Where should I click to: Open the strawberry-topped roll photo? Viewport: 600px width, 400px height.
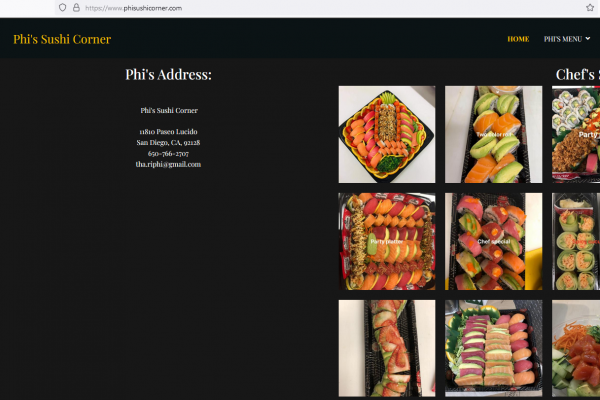pyautogui.click(x=387, y=348)
